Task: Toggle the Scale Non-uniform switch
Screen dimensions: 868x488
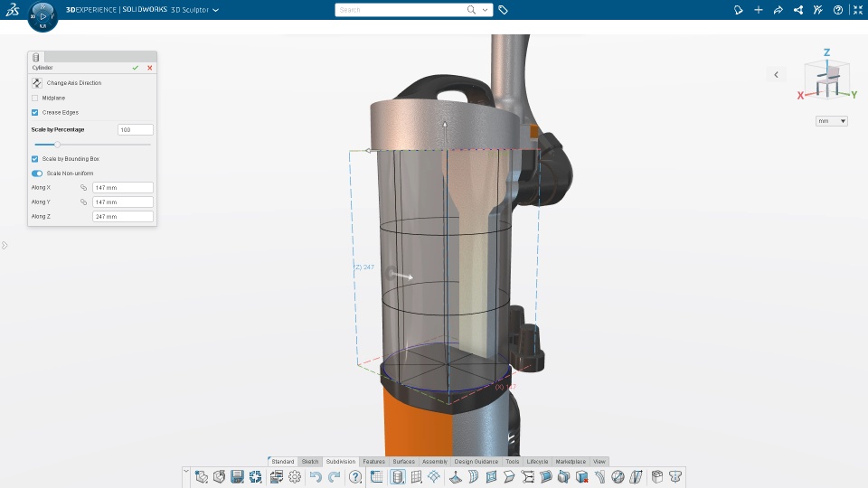Action: tap(37, 174)
